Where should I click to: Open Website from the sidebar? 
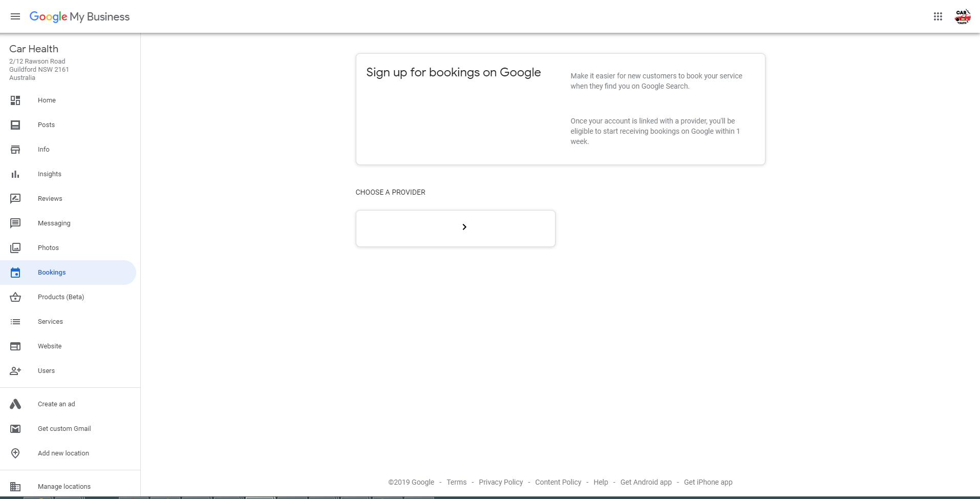(x=68, y=346)
